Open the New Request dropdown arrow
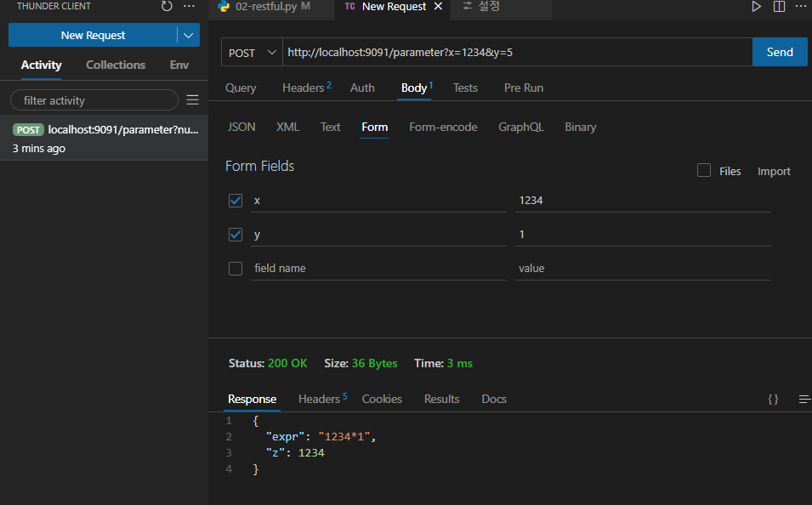812x505 pixels. pyautogui.click(x=188, y=35)
